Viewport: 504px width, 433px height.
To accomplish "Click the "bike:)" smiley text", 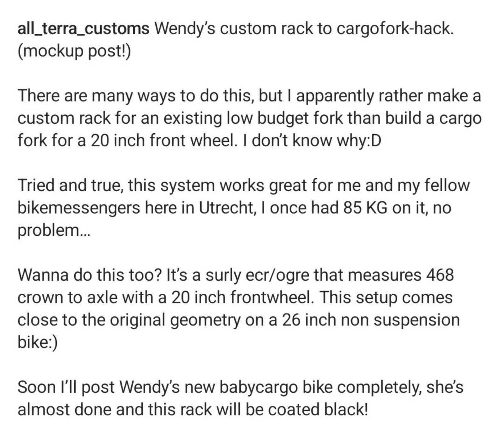I will pyautogui.click(x=37, y=342).
